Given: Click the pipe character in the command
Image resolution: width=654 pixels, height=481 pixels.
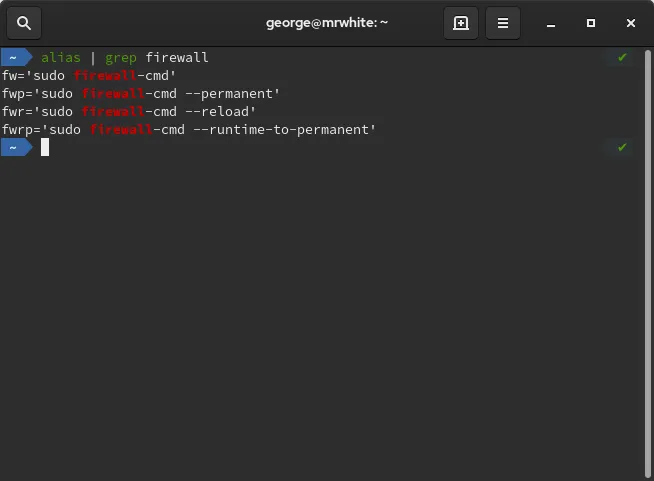Looking at the screenshot, I should click(x=93, y=57).
